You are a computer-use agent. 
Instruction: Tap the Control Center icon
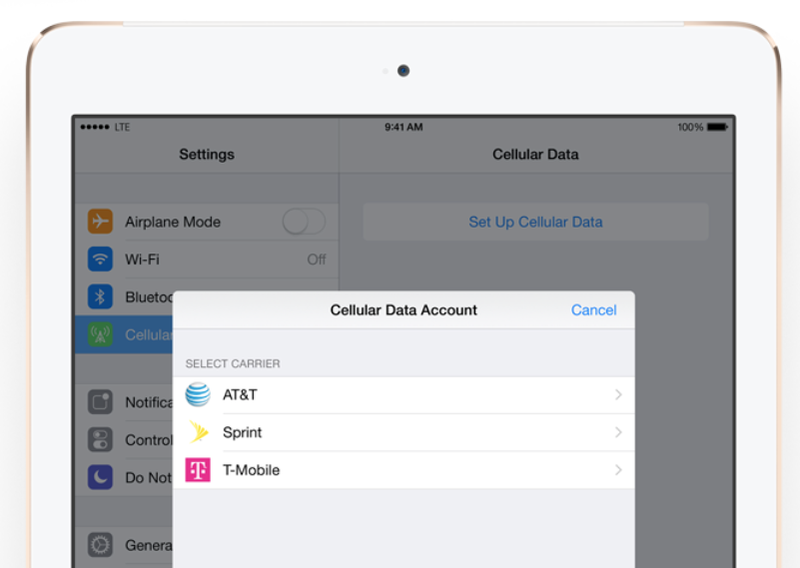[100, 439]
